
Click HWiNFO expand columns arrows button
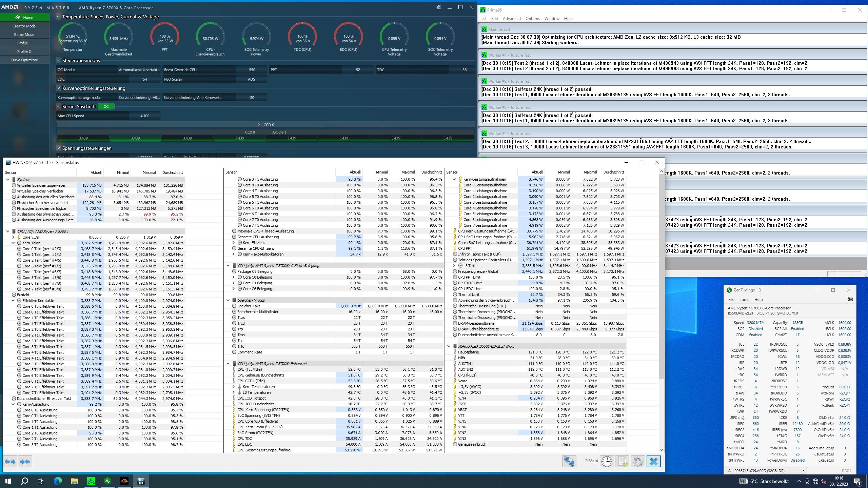tap(10, 462)
